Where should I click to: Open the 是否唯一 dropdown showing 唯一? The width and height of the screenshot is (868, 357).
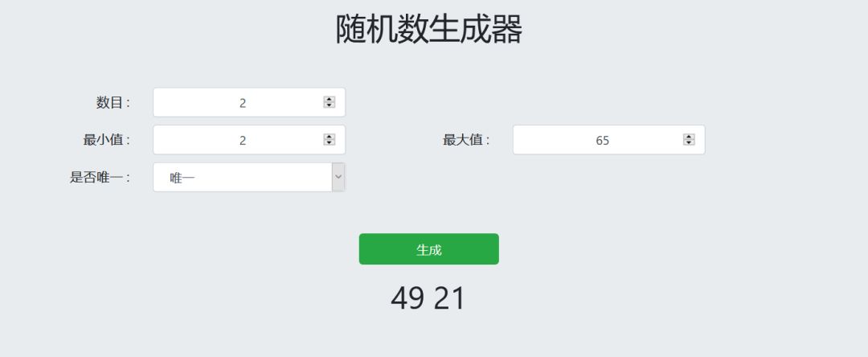[x=241, y=178]
